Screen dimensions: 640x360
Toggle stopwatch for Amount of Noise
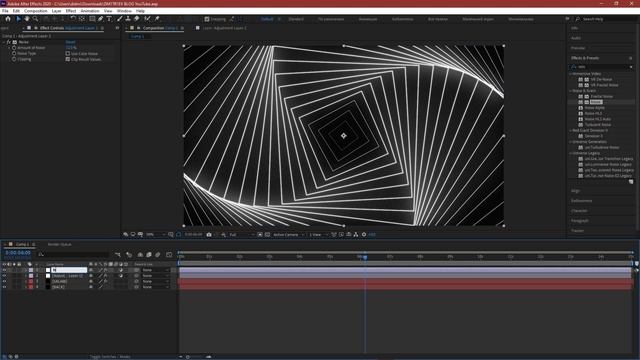coord(14,48)
